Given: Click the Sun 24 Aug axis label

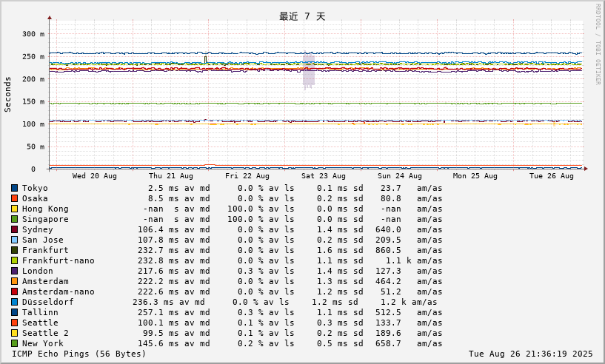Looking at the screenshot, I should click(400, 176).
